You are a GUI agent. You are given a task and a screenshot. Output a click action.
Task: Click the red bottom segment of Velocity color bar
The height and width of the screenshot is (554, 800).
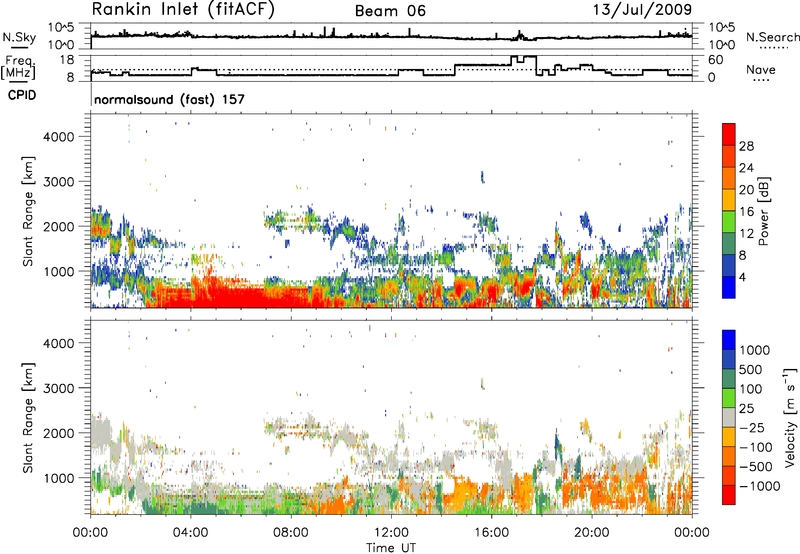[729, 495]
